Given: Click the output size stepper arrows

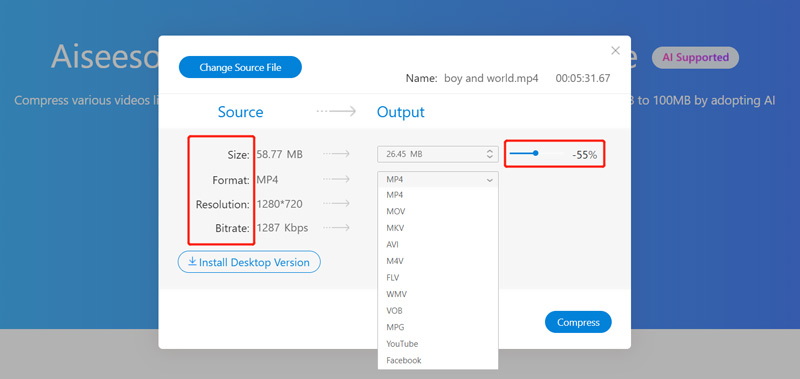Looking at the screenshot, I should 490,154.
